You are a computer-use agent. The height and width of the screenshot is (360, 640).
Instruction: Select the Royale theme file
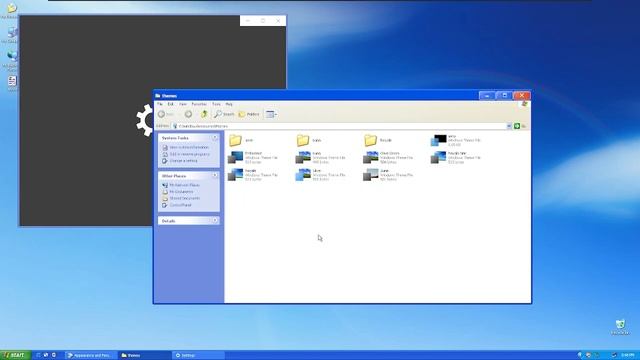(x=252, y=175)
